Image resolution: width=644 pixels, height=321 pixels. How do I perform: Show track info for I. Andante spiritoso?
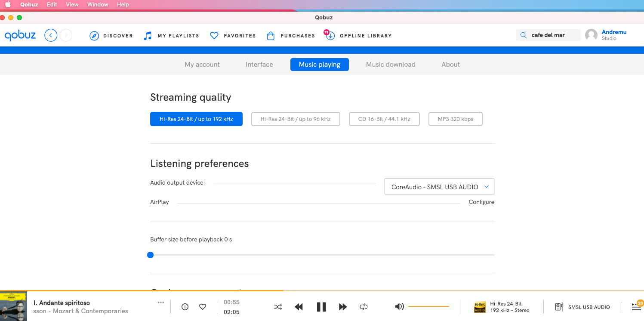185,306
